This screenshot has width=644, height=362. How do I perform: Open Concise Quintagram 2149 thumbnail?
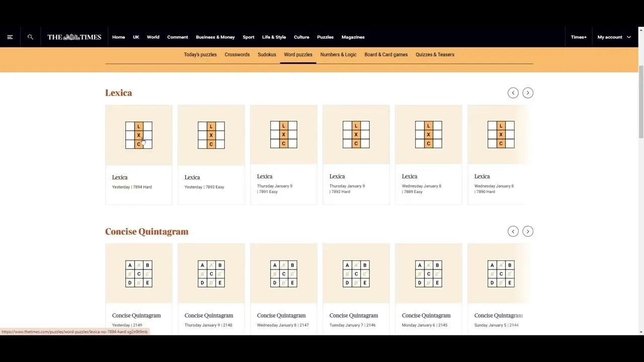(x=139, y=274)
